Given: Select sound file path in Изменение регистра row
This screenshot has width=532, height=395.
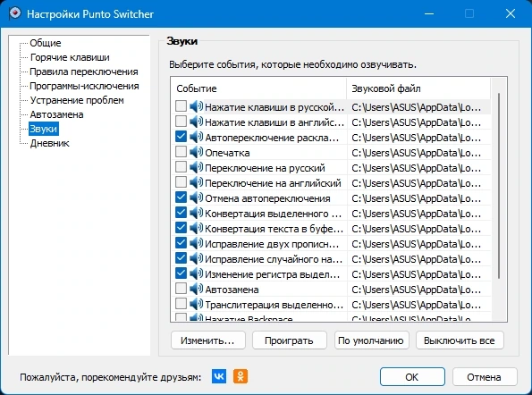Looking at the screenshot, I should pyautogui.click(x=417, y=274).
